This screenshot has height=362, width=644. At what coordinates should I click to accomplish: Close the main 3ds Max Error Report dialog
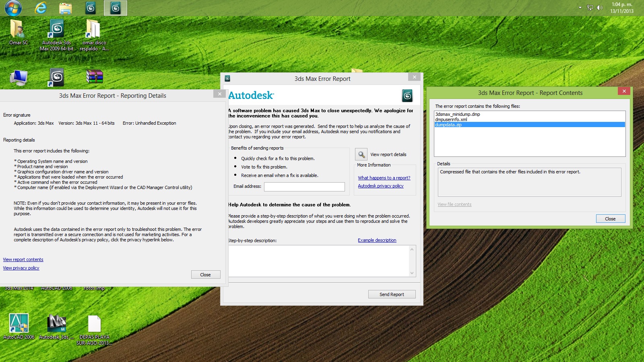point(414,77)
